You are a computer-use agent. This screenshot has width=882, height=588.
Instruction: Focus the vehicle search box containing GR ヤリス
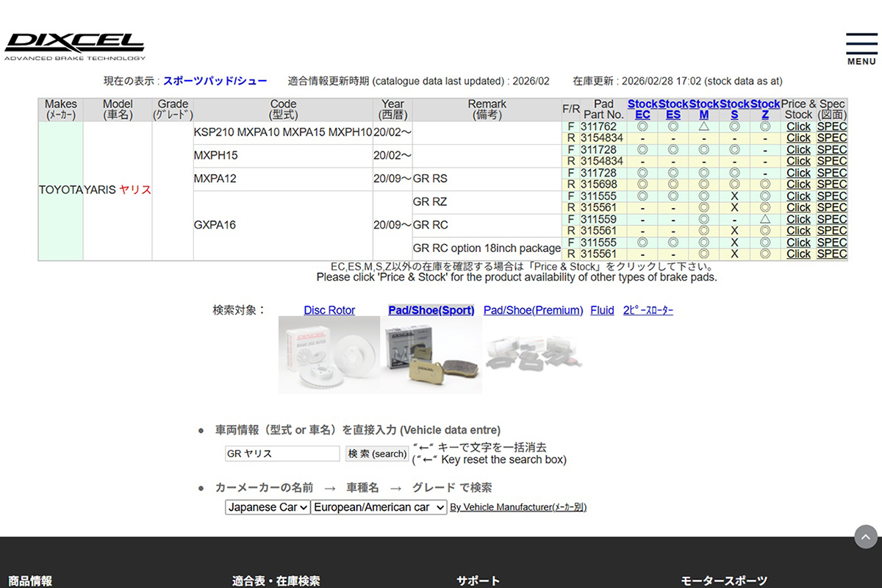coord(282,453)
